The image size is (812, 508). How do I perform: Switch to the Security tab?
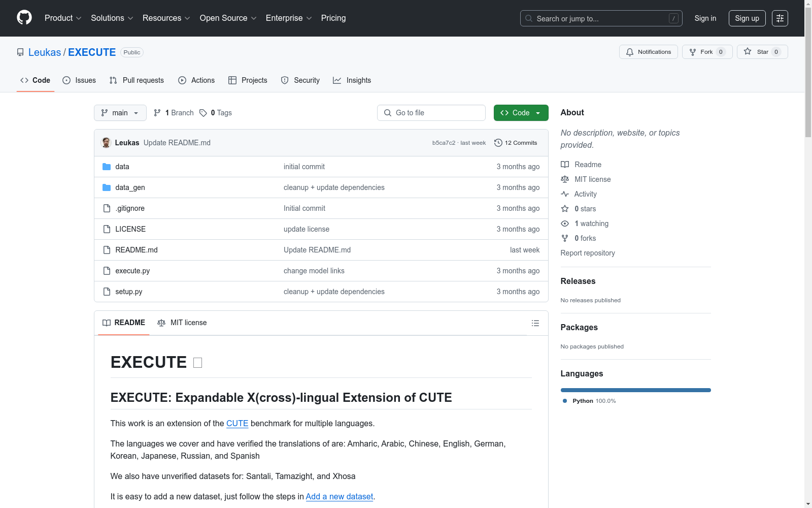300,80
